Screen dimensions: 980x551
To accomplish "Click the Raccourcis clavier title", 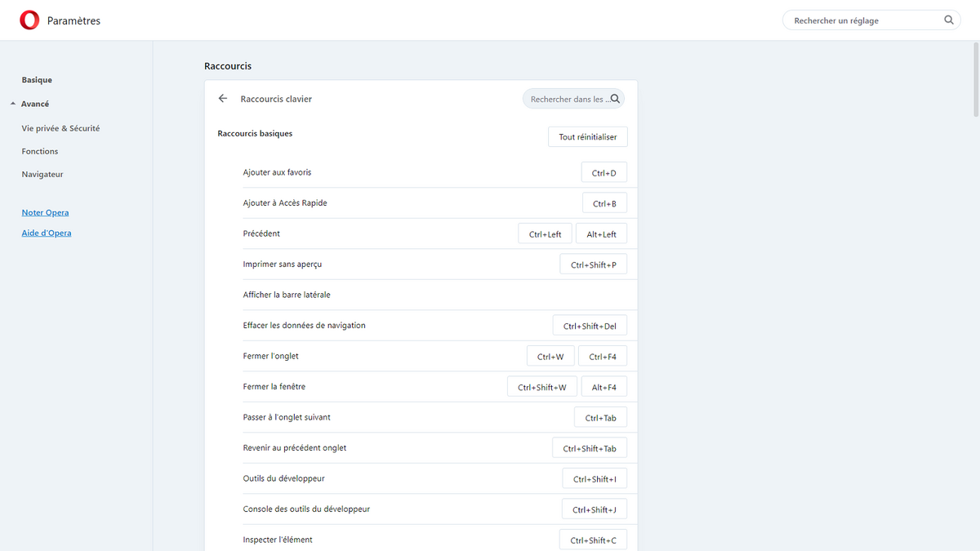I will (276, 99).
